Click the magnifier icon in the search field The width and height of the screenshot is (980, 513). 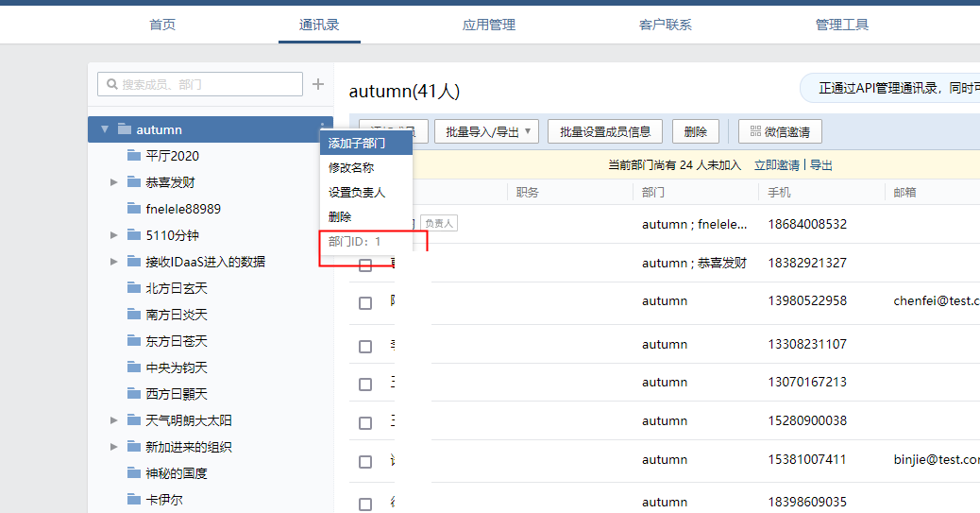(111, 84)
